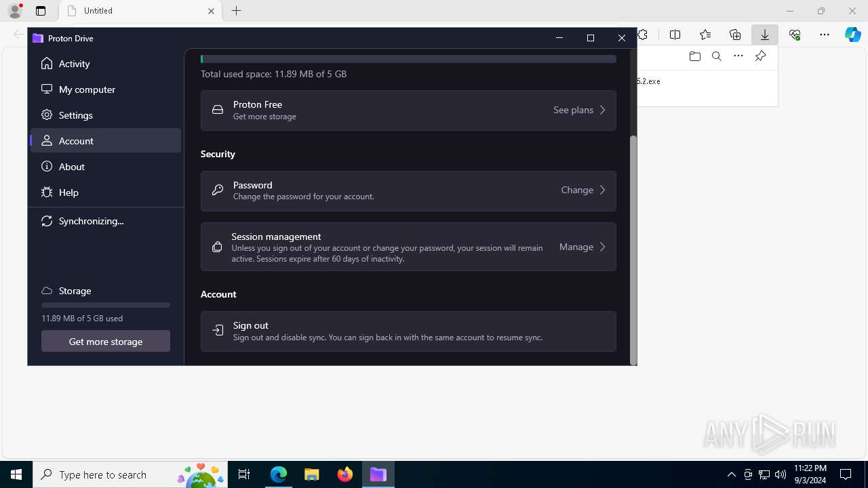Click Change next to Password
The width and height of the screenshot is (868, 488).
(x=577, y=190)
